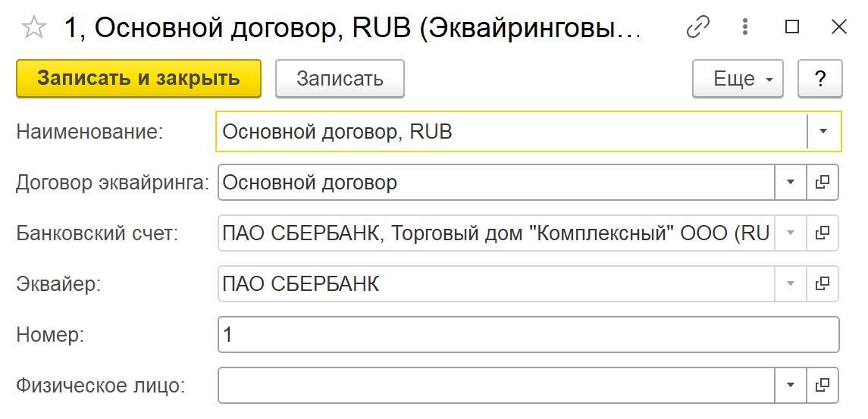Open help with the question mark button
Screen dimensions: 868x419
pyautogui.click(x=819, y=79)
